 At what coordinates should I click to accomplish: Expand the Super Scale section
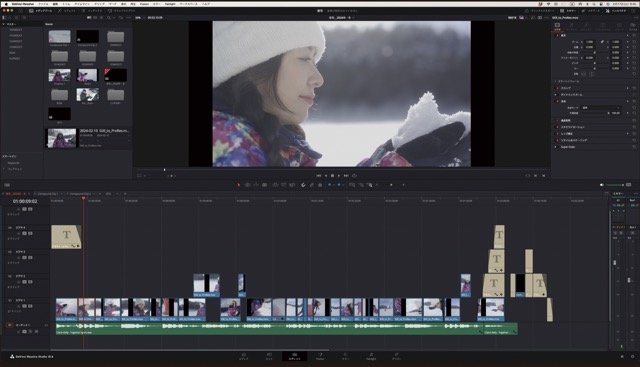point(568,147)
